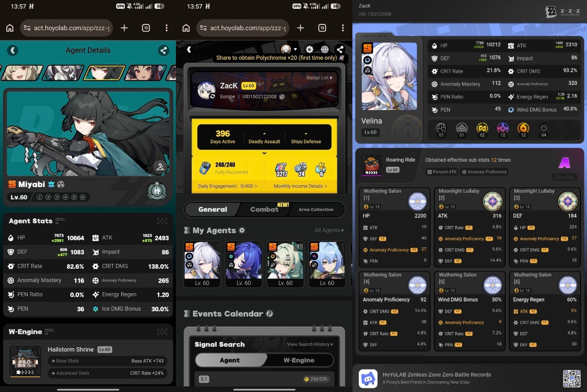This screenshot has width=587, height=392.
Task: Tap the HoYoLAB logo in the footer
Action: [368, 378]
